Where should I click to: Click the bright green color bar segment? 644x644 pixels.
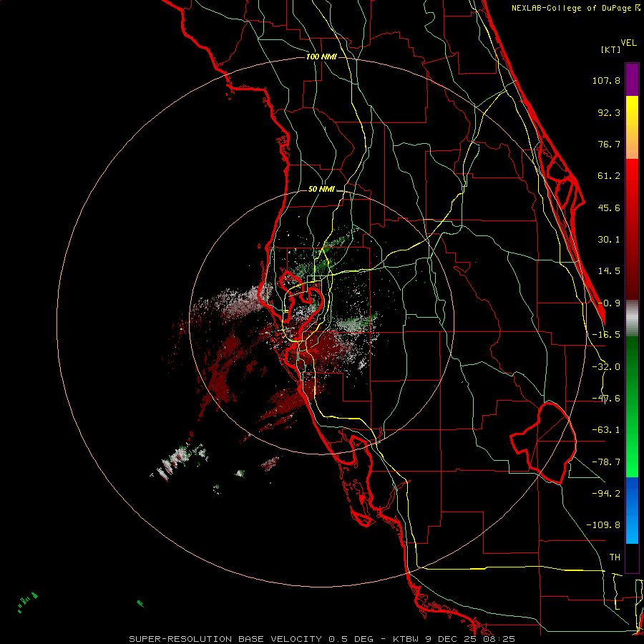[632, 406]
